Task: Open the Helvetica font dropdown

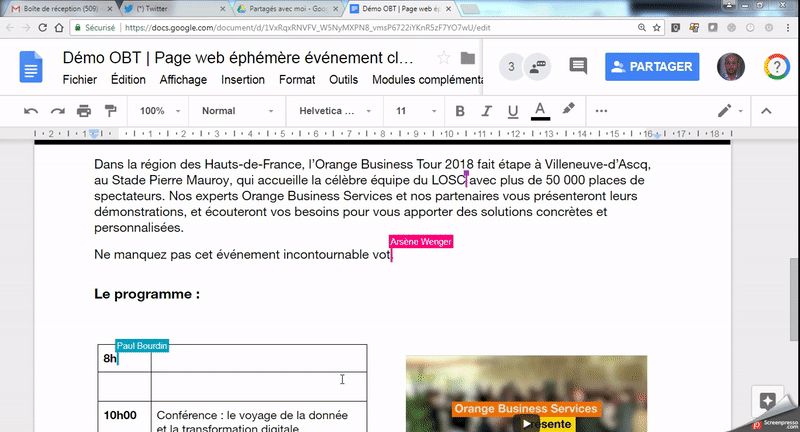Action: [335, 111]
